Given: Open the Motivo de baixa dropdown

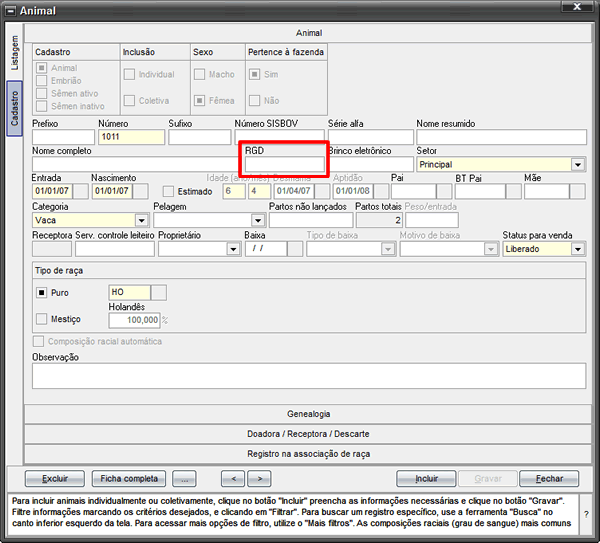Looking at the screenshot, I should [x=490, y=249].
